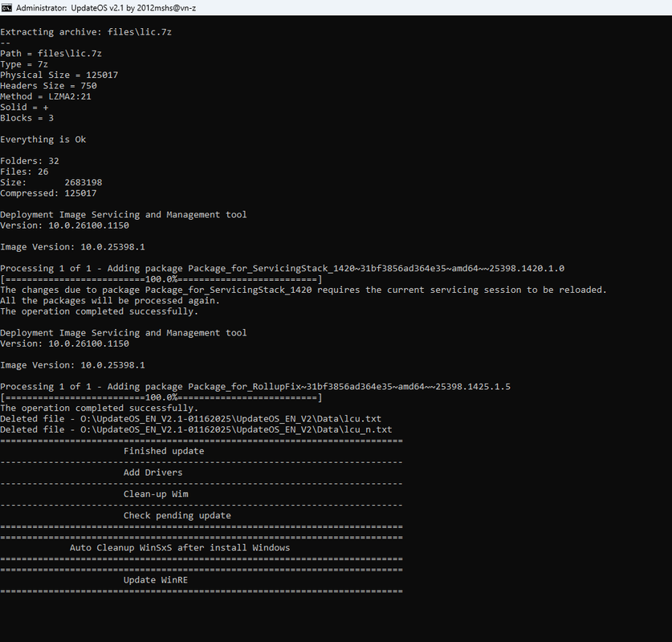Click the first 'Image Version: 10.0.25398.1' line
The height and width of the screenshot is (642, 672).
pos(72,247)
